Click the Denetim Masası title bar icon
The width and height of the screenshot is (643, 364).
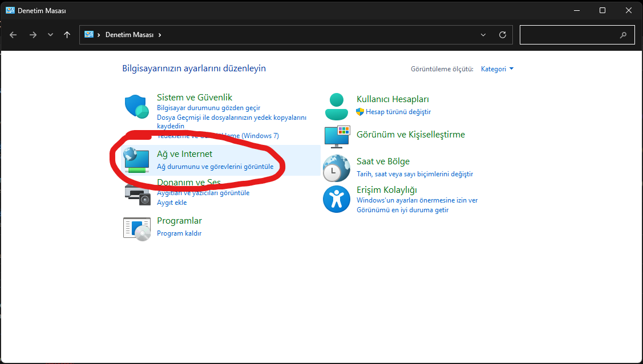click(10, 11)
